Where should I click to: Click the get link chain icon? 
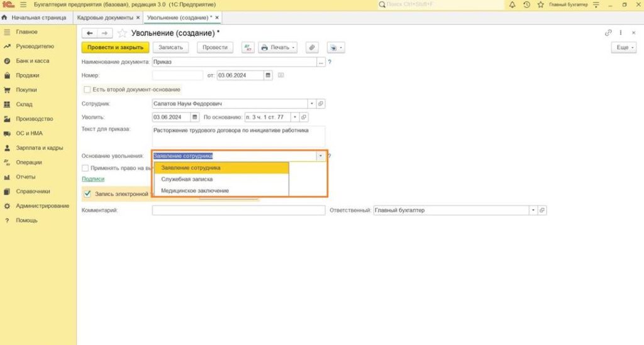[608, 33]
